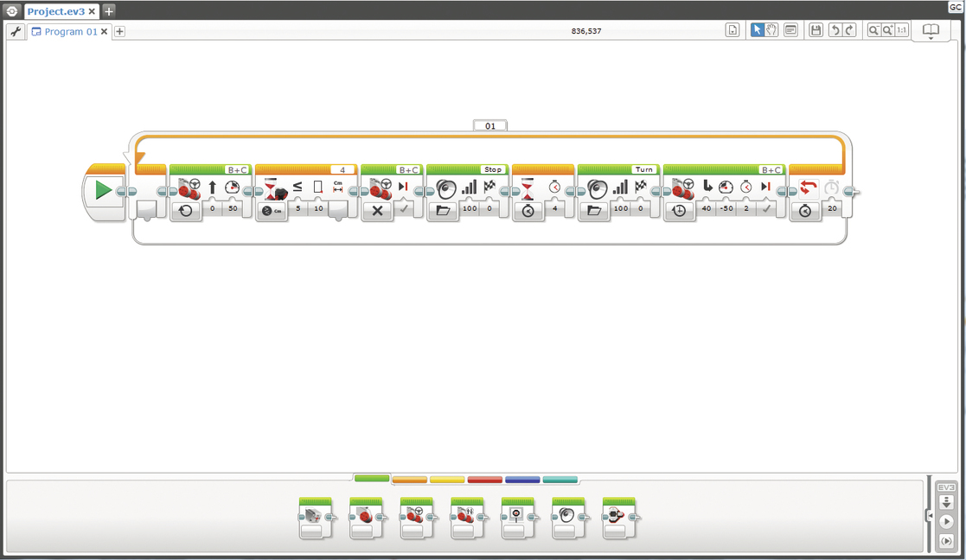Image resolution: width=966 pixels, height=560 pixels.
Task: Click the Zoom out magnifier
Action: point(873,30)
